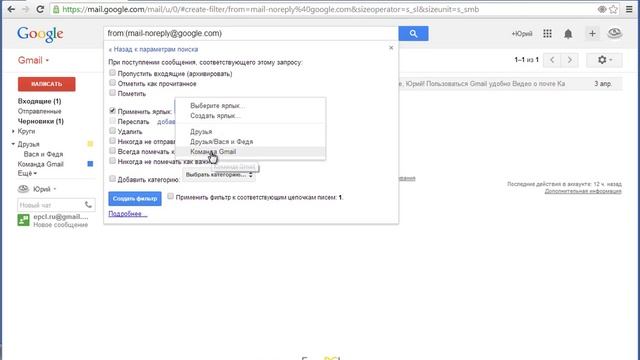The width and height of the screenshot is (640, 360).
Task: Open account avatar at top right
Action: [x=614, y=33]
